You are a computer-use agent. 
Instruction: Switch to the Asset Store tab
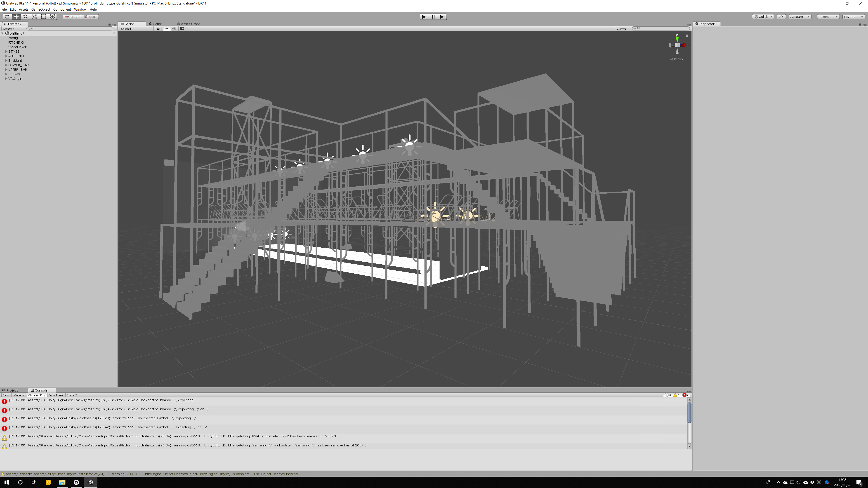tap(189, 24)
